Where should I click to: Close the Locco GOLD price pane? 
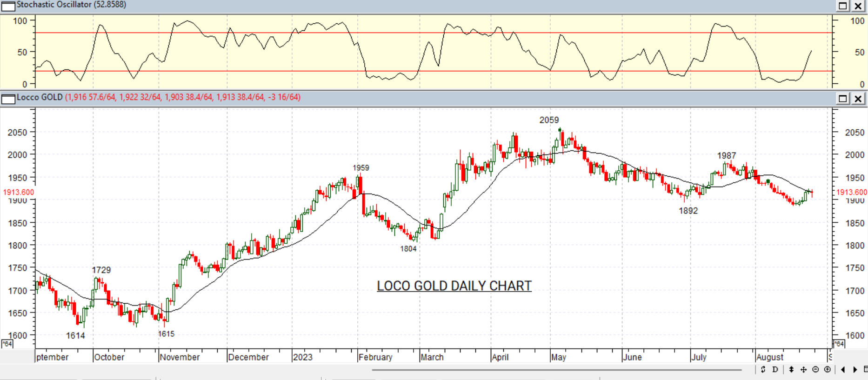[x=858, y=99]
